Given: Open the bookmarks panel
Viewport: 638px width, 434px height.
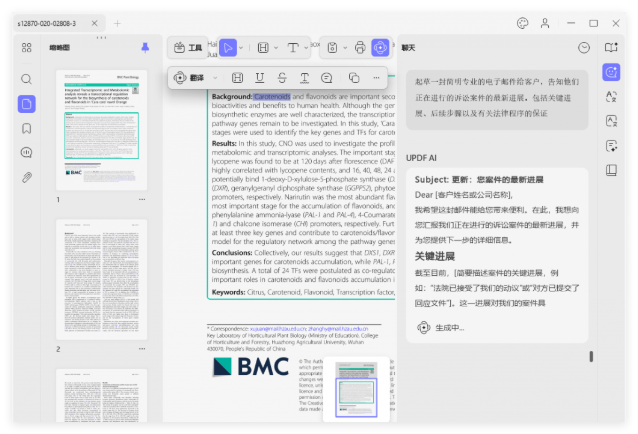Looking at the screenshot, I should (26, 129).
